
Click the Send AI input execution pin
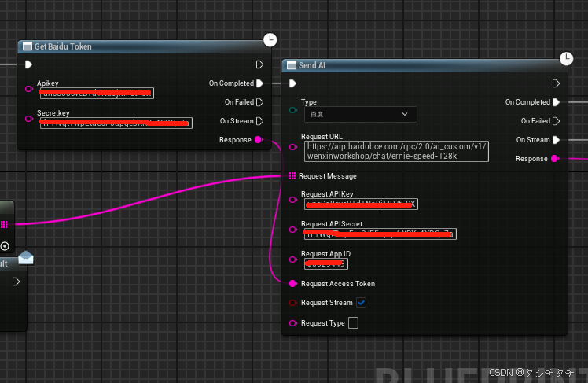(292, 83)
